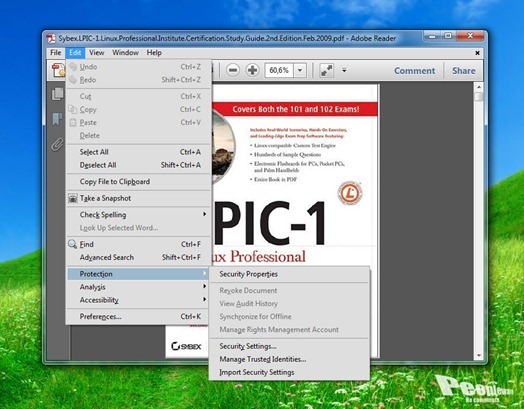Open the Help menu
This screenshot has width=524, height=409.
154,53
